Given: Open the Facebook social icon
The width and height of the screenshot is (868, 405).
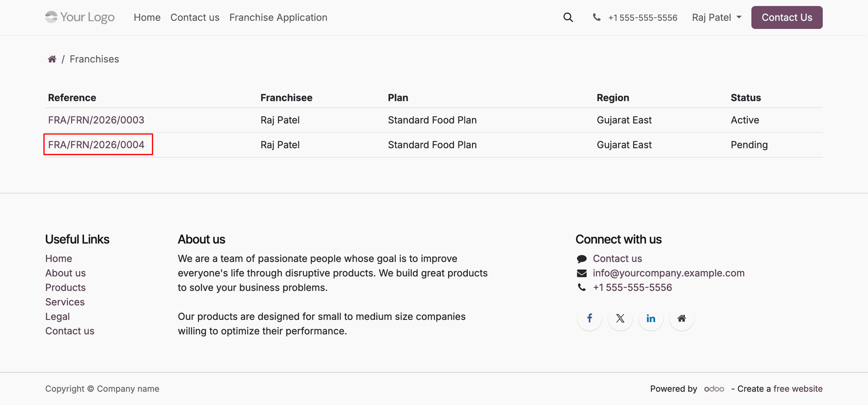Looking at the screenshot, I should click(590, 318).
